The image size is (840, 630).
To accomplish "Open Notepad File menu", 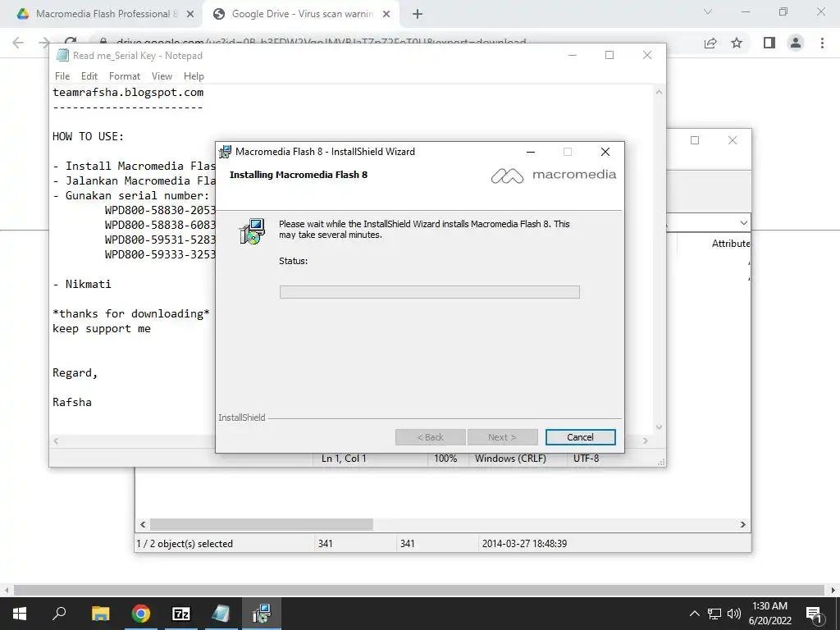I will point(62,76).
